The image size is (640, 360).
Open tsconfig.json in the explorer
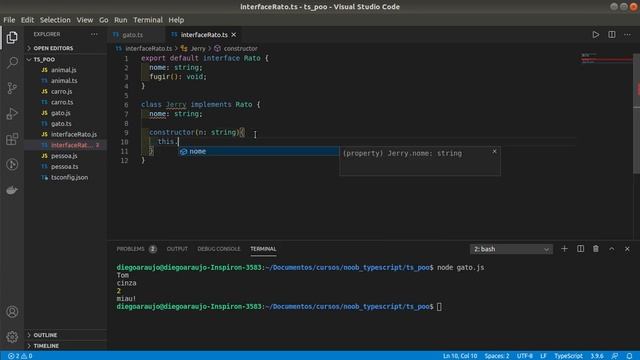(65, 177)
